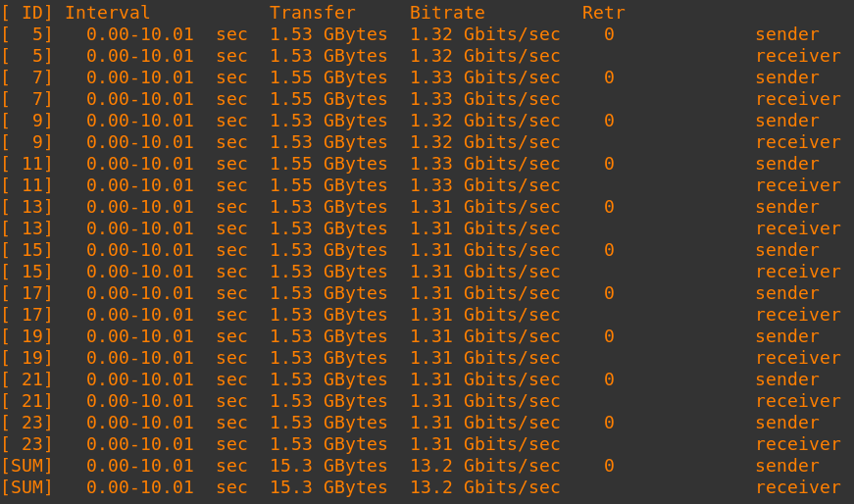Click "1.33 Gbits/sec" in stream 7 receiver row
Image resolution: width=854 pixels, height=504 pixels.
pos(484,99)
